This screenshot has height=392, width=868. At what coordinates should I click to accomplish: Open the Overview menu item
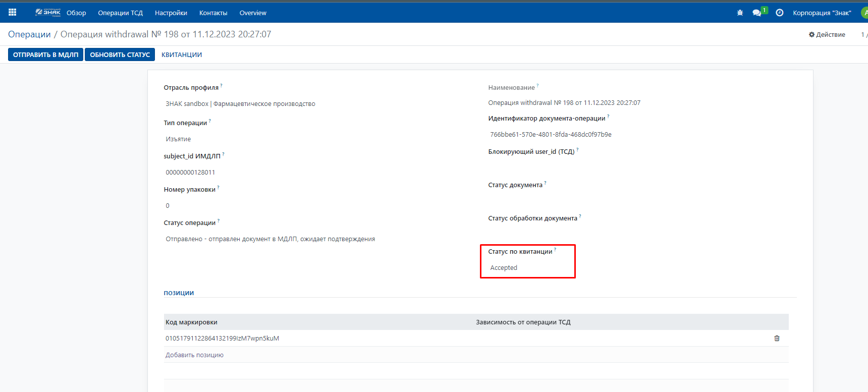253,13
